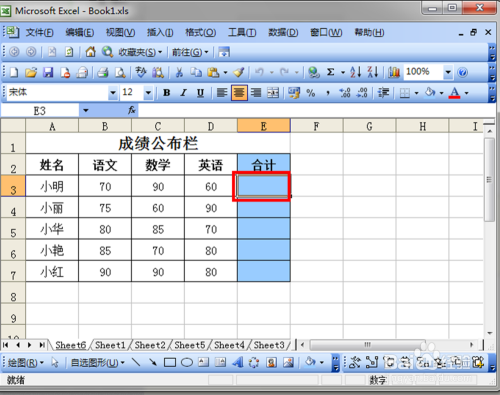The height and width of the screenshot is (395, 500).
Task: Select the Rectangle drawing tool
Action: pyautogui.click(x=170, y=362)
